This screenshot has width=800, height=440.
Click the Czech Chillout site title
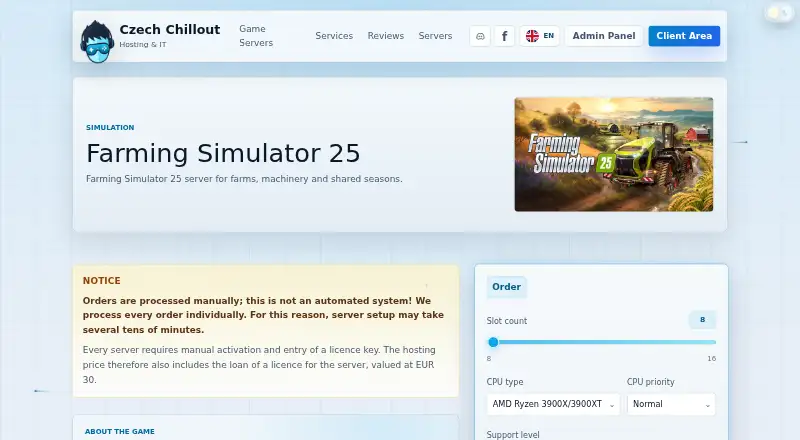click(x=170, y=30)
